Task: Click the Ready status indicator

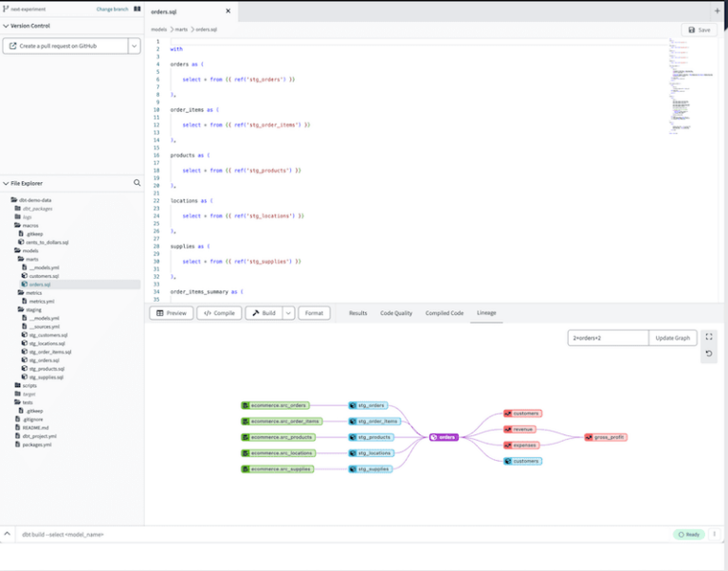Action: pos(689,535)
